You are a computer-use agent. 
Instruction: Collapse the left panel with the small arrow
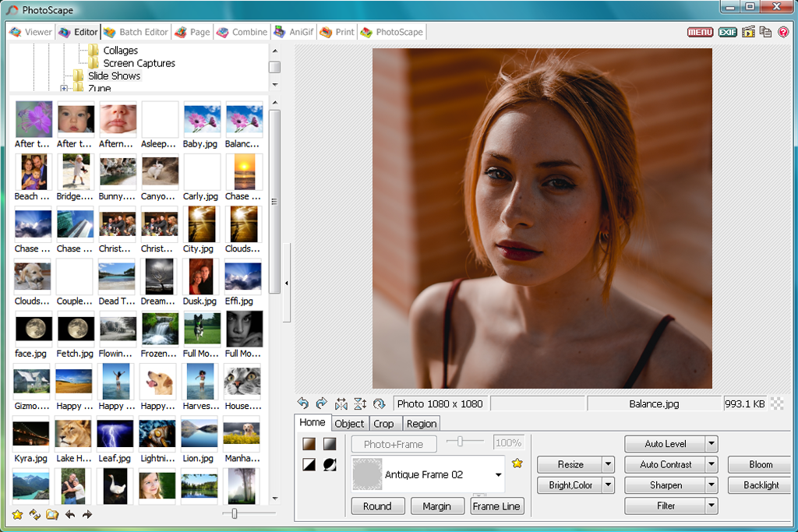[287, 283]
